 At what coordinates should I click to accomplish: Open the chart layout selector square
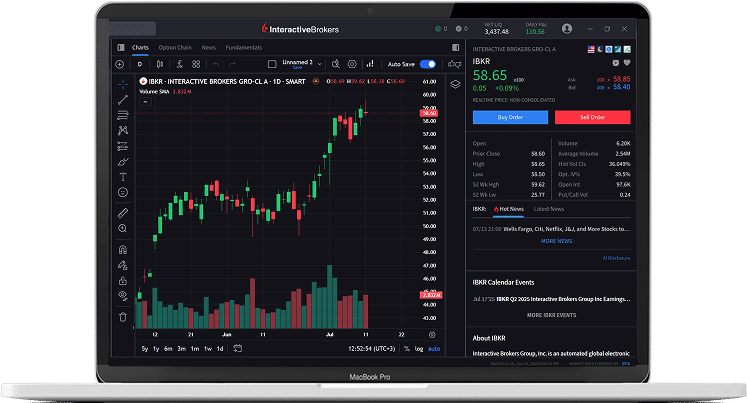(272, 64)
